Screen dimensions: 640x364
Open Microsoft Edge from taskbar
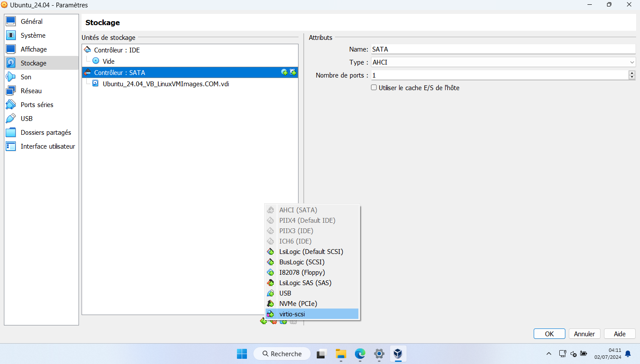[360, 354]
